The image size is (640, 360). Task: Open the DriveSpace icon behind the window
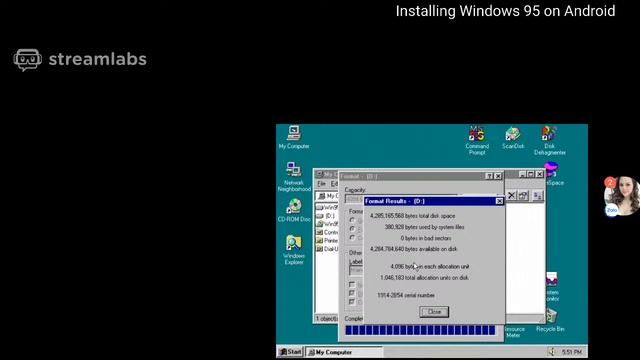pos(552,169)
